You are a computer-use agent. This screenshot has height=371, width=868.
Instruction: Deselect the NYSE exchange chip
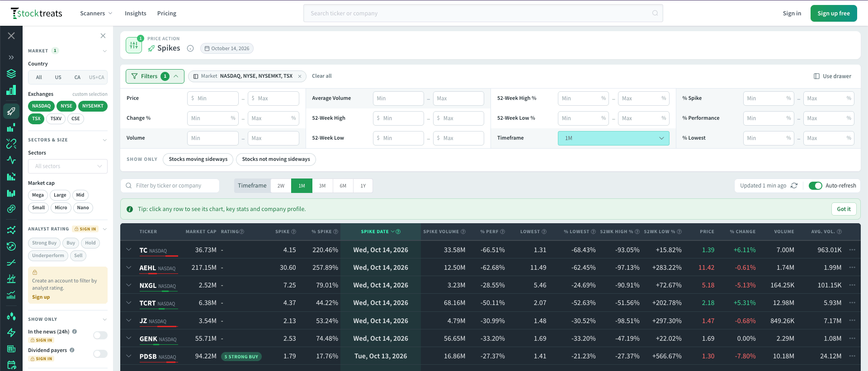tap(66, 106)
